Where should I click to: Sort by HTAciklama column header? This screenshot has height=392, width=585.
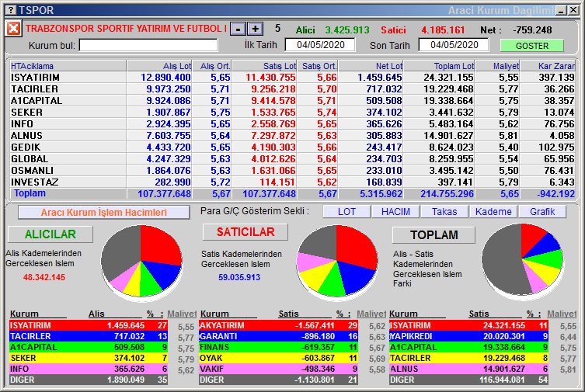68,66
